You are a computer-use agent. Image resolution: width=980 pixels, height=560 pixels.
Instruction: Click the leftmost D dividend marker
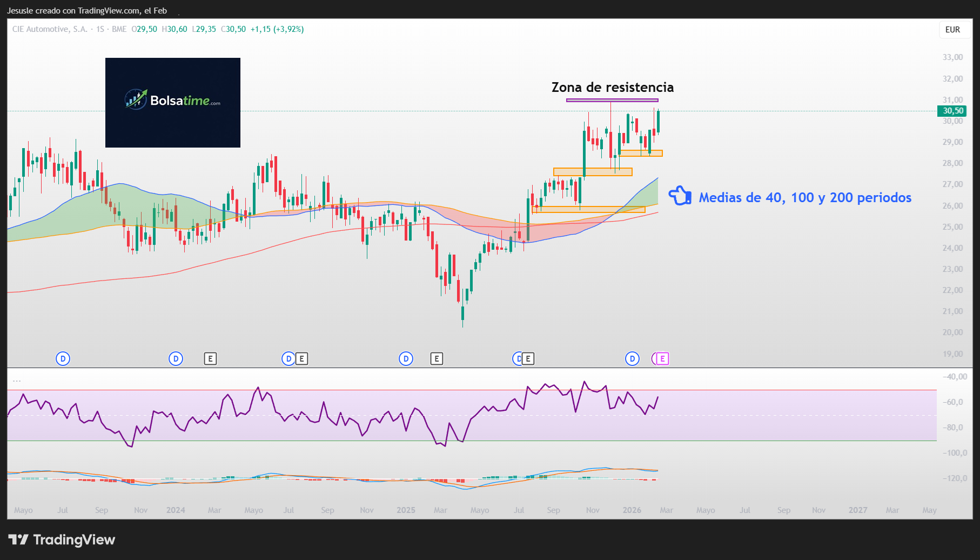(63, 358)
